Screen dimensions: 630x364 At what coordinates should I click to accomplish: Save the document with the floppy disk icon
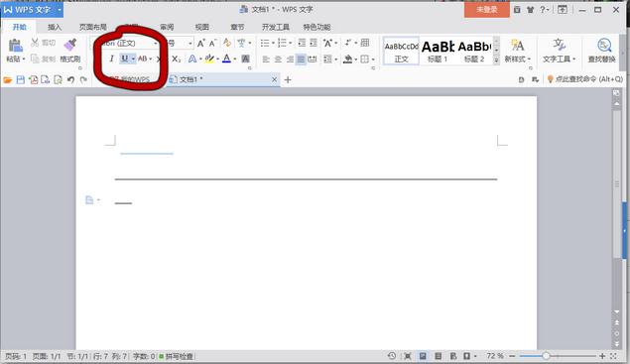21,79
